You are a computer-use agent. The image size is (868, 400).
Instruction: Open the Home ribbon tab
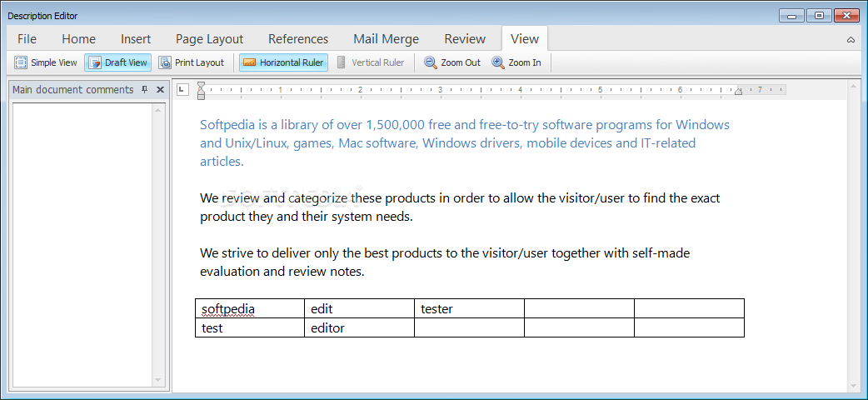point(78,39)
